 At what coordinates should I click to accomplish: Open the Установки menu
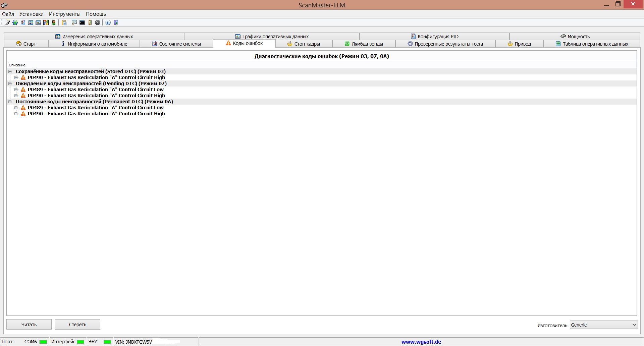32,14
